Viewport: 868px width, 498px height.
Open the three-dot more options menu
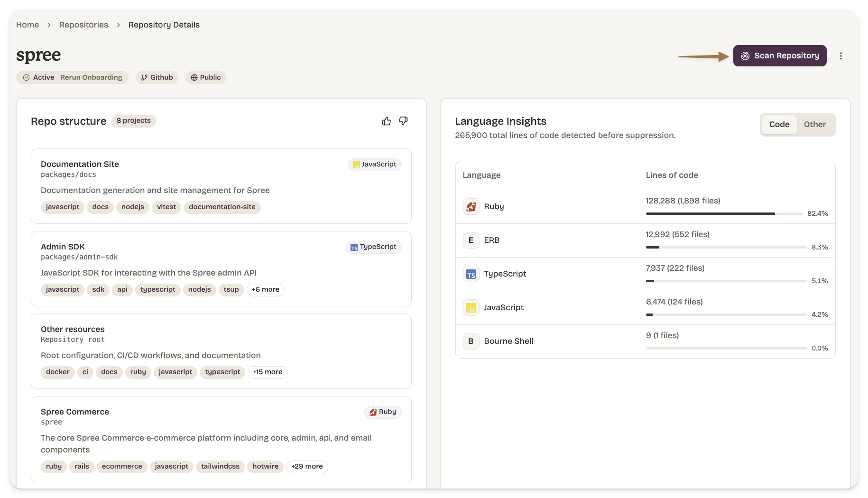tap(841, 56)
